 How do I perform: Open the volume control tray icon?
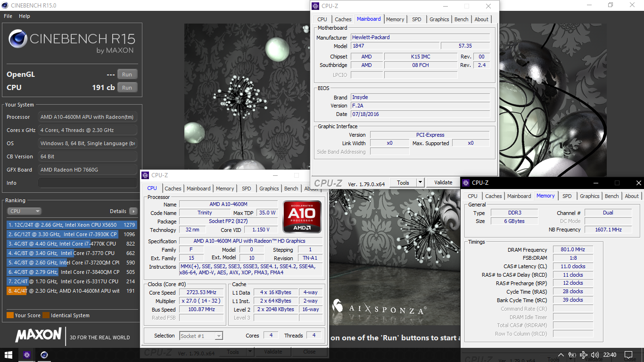pos(595,355)
